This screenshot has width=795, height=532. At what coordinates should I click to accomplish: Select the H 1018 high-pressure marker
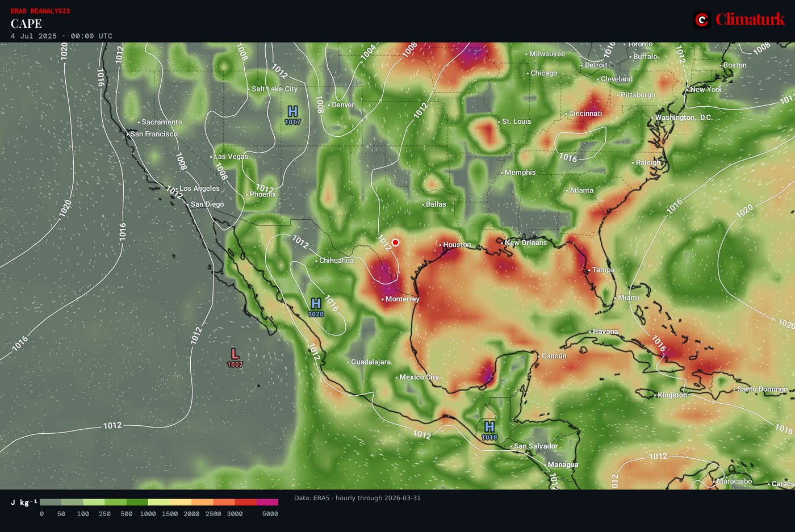[489, 430]
